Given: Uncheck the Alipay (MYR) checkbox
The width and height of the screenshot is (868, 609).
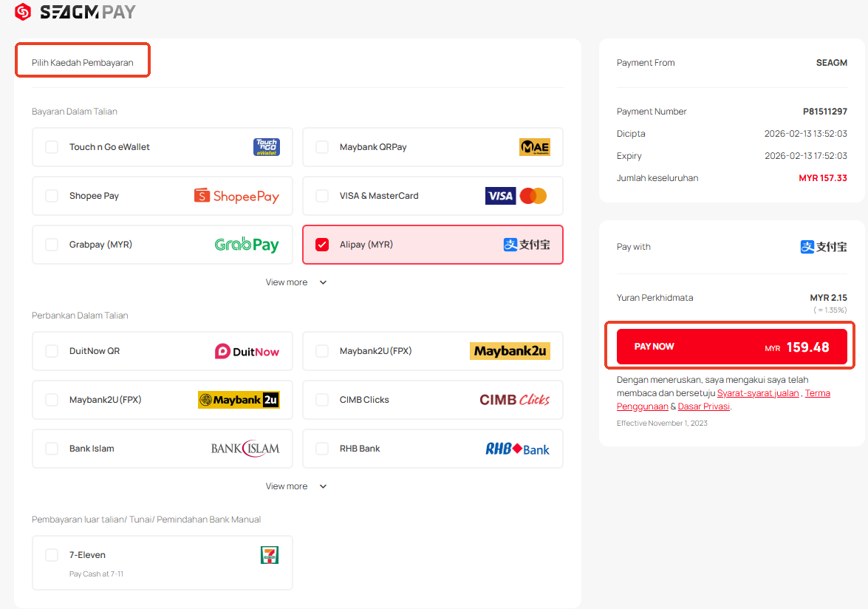Looking at the screenshot, I should point(322,245).
